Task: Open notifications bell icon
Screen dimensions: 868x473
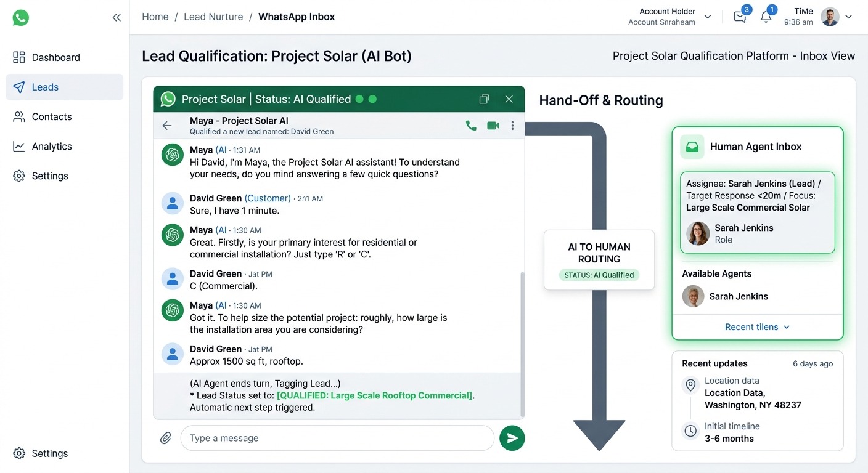Action: (766, 17)
